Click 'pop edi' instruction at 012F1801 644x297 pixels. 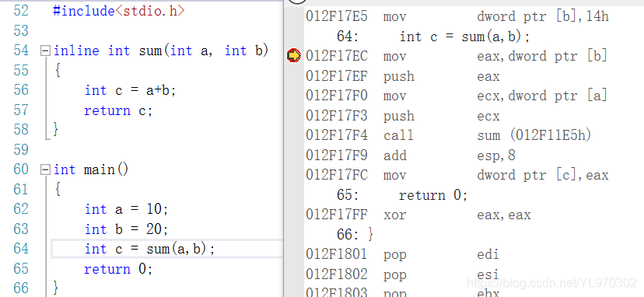coord(441,254)
